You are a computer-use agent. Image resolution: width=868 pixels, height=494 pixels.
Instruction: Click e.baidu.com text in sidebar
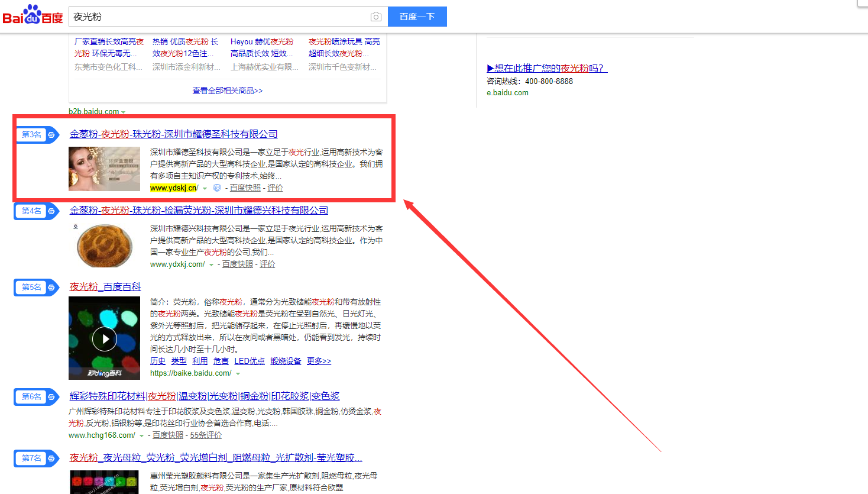507,93
